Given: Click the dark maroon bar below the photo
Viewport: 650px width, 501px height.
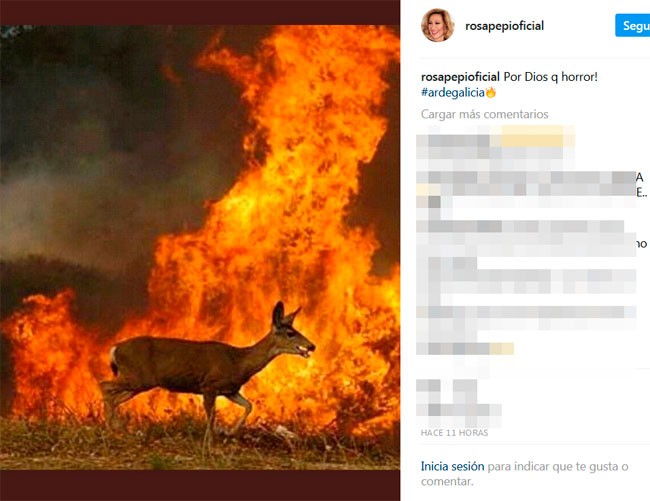Looking at the screenshot, I should point(200,485).
